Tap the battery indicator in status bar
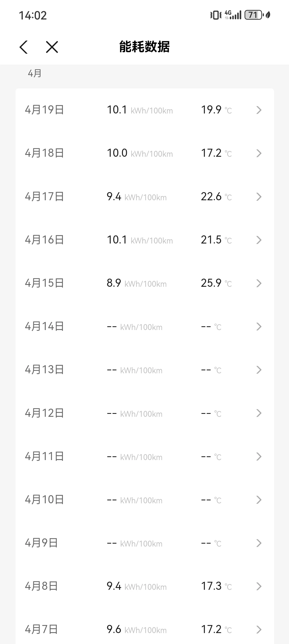This screenshot has width=289, height=644. 253,15
